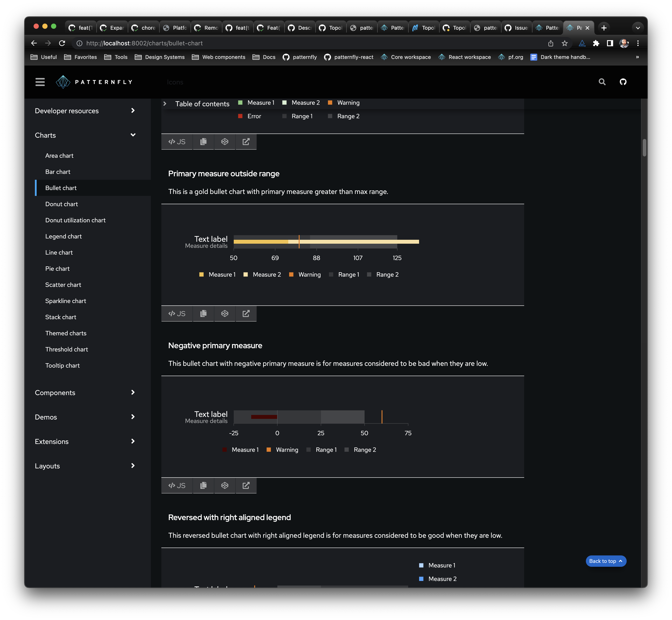672x620 pixels.
Task: Toggle the hamburger navigation menu
Action: pos(40,82)
